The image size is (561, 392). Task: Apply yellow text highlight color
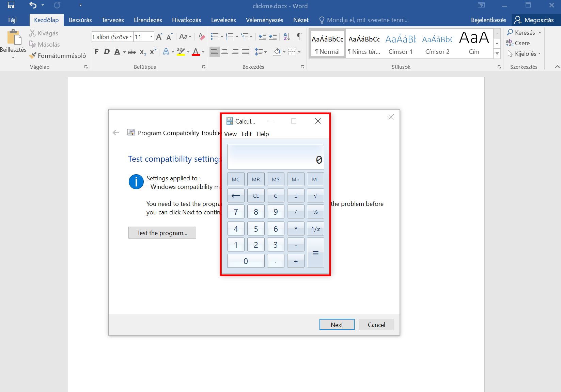pos(181,52)
